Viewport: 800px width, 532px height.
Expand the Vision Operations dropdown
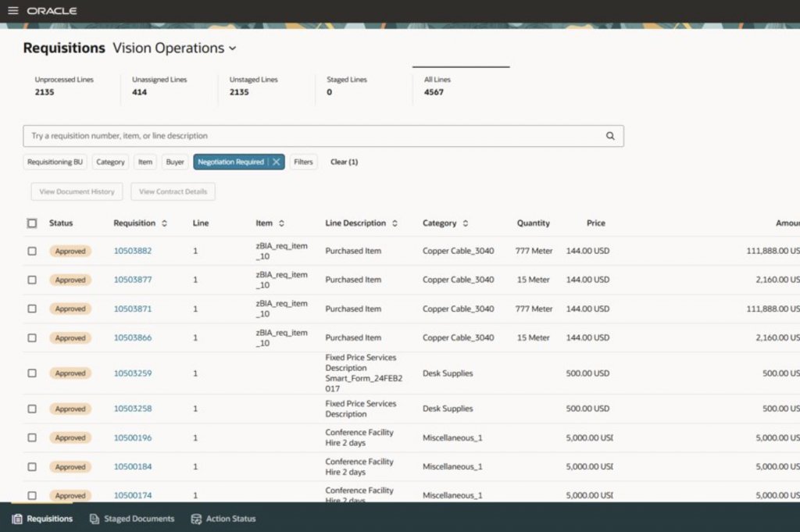tap(232, 48)
